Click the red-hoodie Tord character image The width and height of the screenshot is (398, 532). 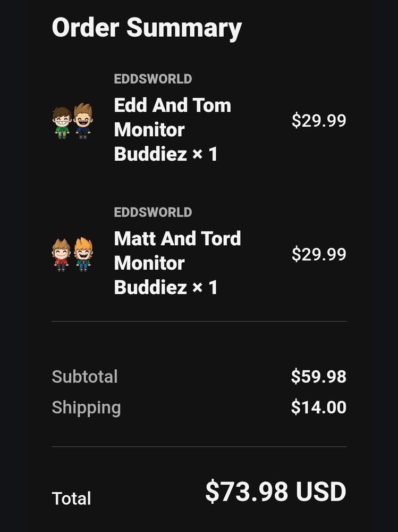(x=62, y=255)
